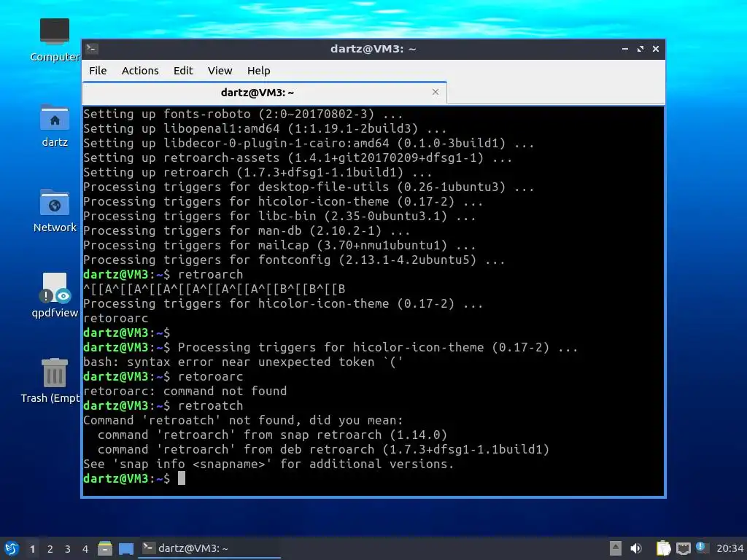Screen dimensions: 747x560
Task: Open the Actions menu
Action: click(x=140, y=71)
